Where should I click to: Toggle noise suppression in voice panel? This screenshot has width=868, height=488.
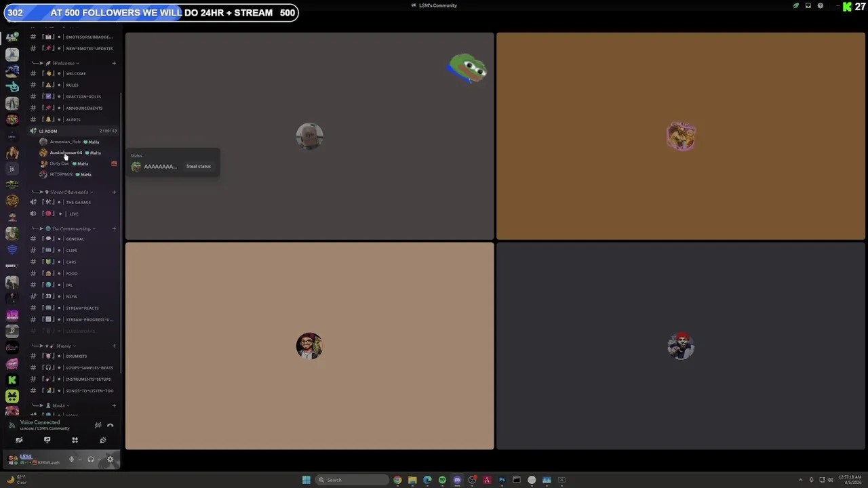click(x=98, y=425)
